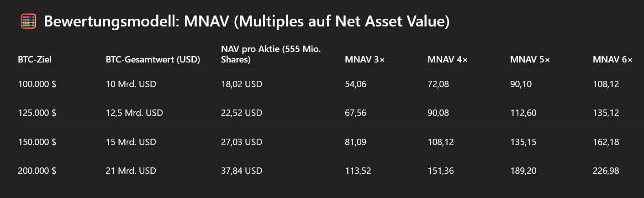The width and height of the screenshot is (644, 198).
Task: Select the MNAV 3× column header
Action: click(365, 59)
